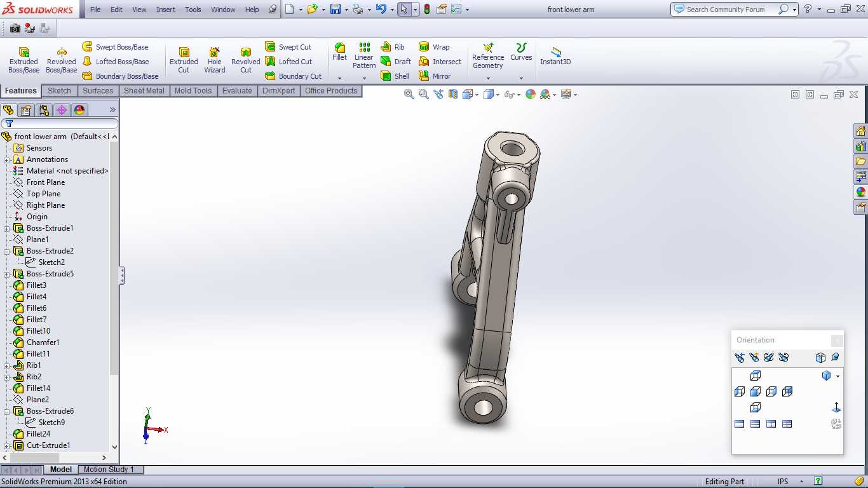Open the Tools menu
This screenshot has height=488, width=868.
193,10
